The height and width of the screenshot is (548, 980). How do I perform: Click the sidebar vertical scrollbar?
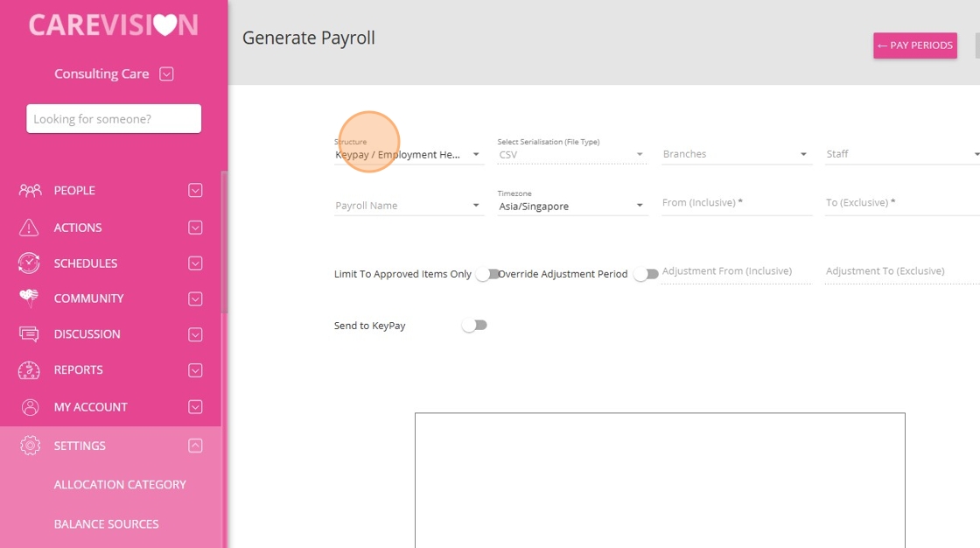point(224,242)
